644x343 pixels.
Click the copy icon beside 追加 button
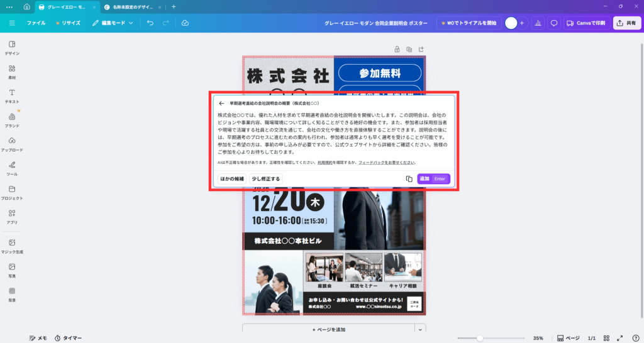click(x=409, y=179)
